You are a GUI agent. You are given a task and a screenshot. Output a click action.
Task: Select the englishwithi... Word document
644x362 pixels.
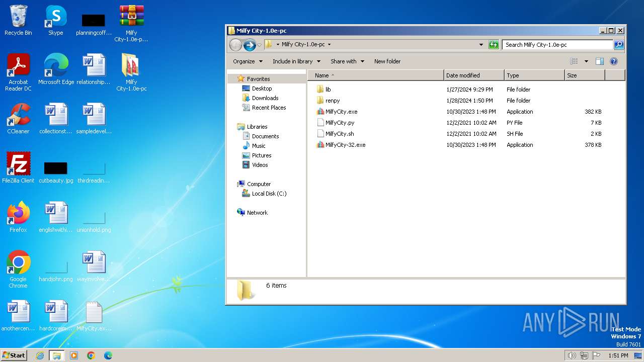(x=56, y=217)
